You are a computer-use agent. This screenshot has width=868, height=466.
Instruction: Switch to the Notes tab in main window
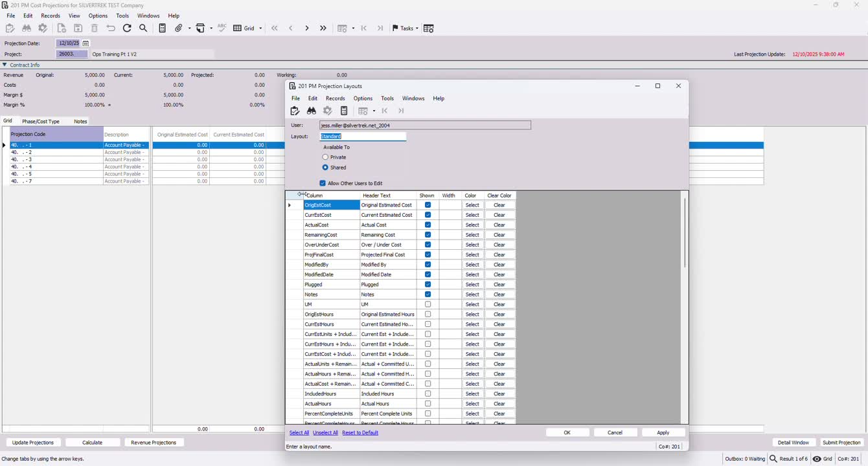tap(80, 121)
